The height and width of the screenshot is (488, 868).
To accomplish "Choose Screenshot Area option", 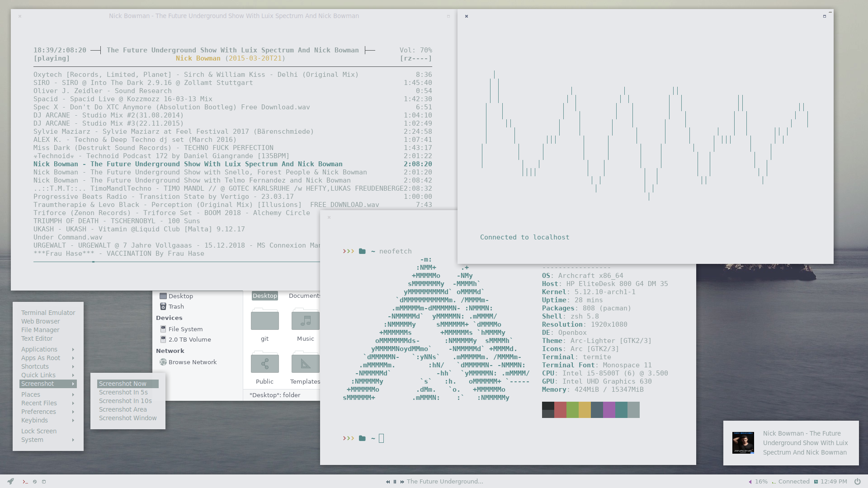I will coord(123,409).
